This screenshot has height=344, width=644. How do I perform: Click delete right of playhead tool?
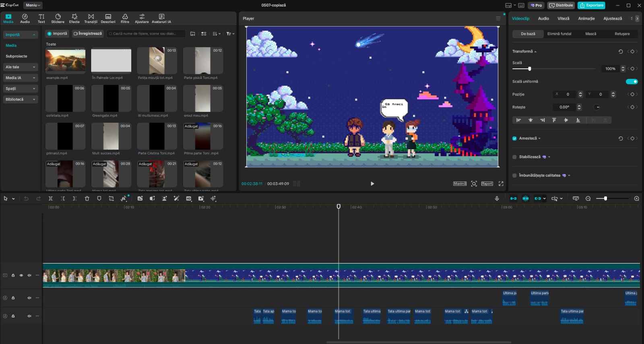point(75,198)
